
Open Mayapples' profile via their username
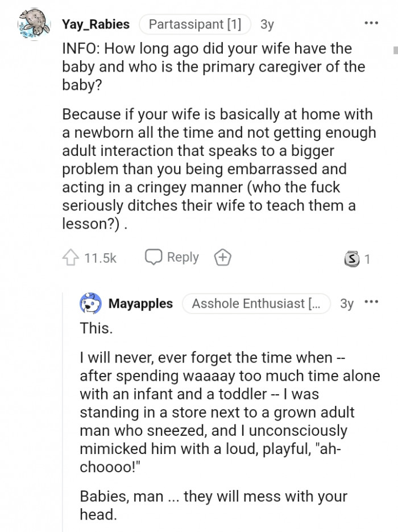140,303
